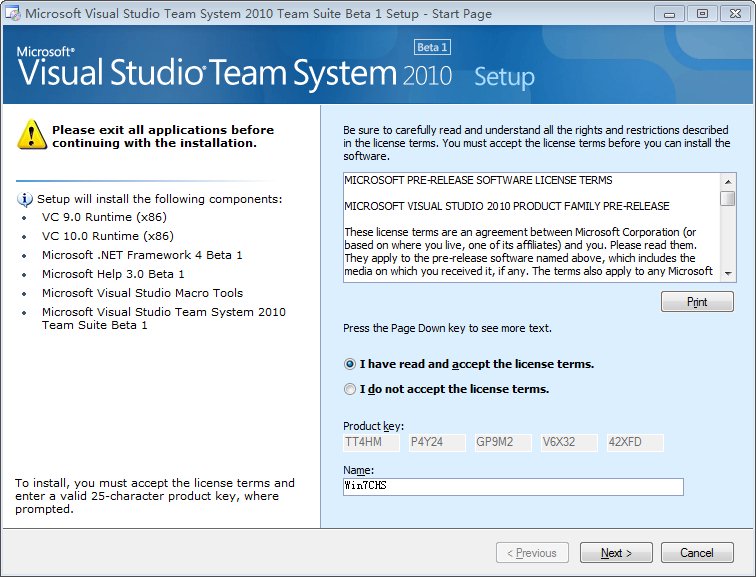Click the Print button
The image size is (756, 577).
pos(697,302)
